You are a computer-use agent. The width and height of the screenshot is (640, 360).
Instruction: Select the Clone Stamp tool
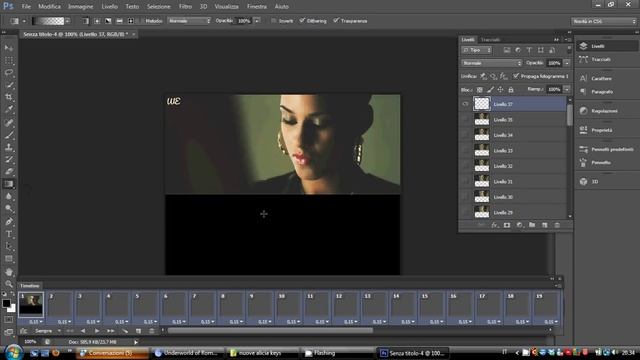coord(9,147)
